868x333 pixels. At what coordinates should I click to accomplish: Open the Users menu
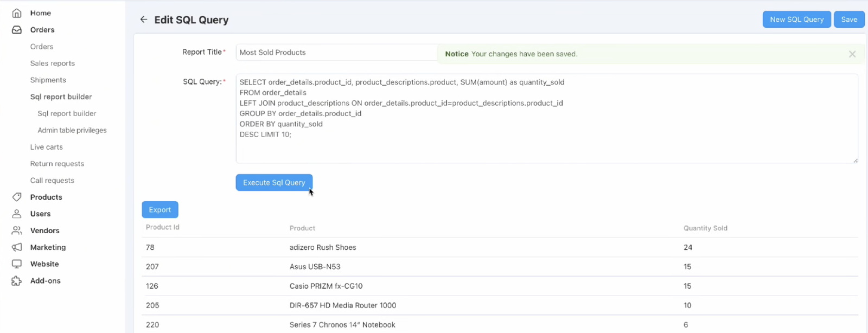coord(40,214)
